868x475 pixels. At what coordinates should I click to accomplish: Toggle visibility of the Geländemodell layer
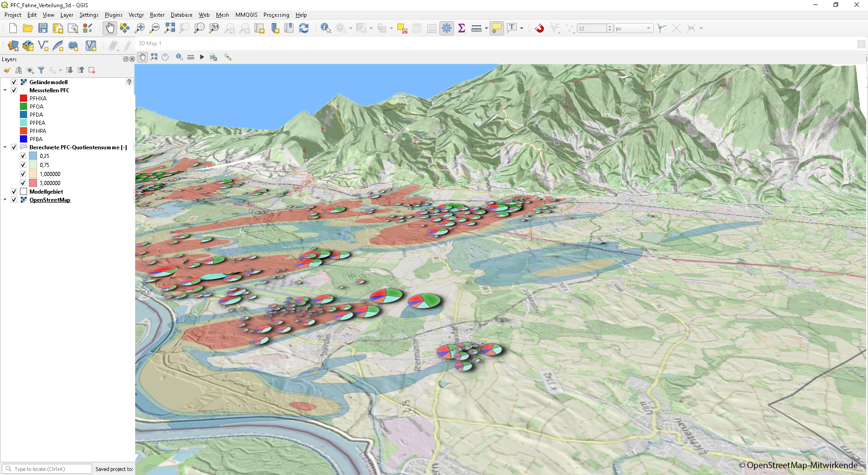[14, 82]
